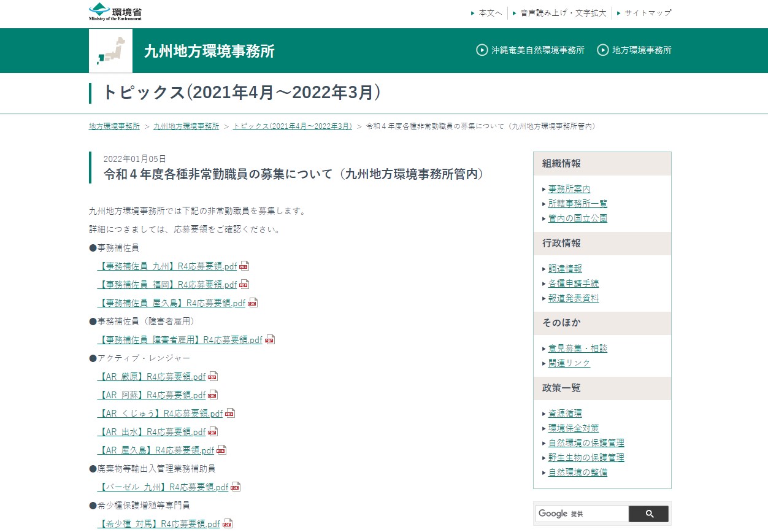
Task: Go to 九州地方環境事務所 in breadcrumb
Action: coord(186,126)
